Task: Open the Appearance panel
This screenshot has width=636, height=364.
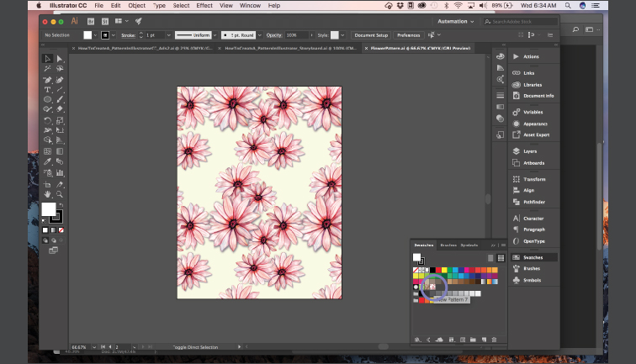Action: pyautogui.click(x=533, y=124)
